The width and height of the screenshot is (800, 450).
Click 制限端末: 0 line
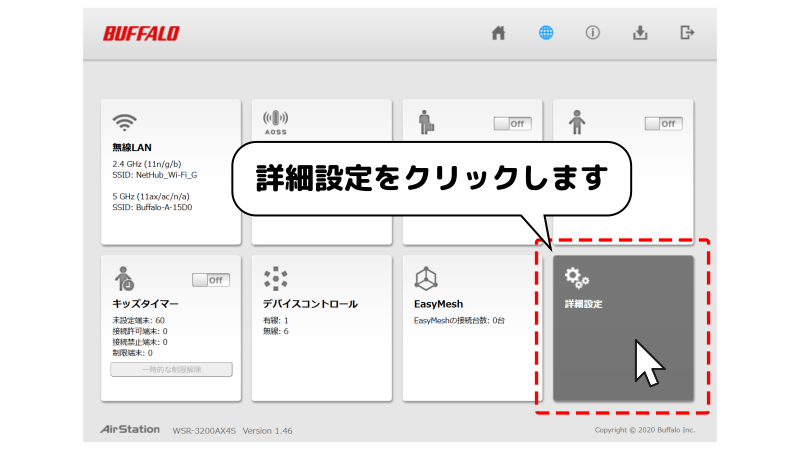pyautogui.click(x=132, y=353)
